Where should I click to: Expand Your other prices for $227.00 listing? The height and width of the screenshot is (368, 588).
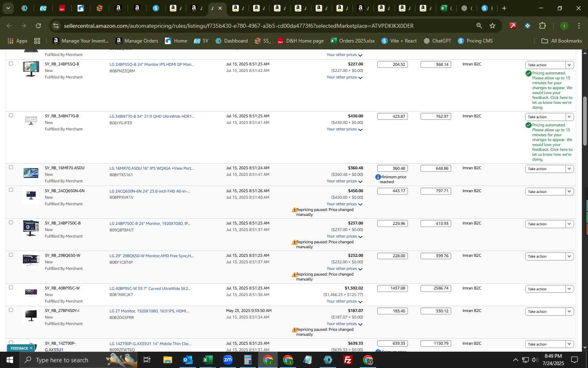click(345, 77)
